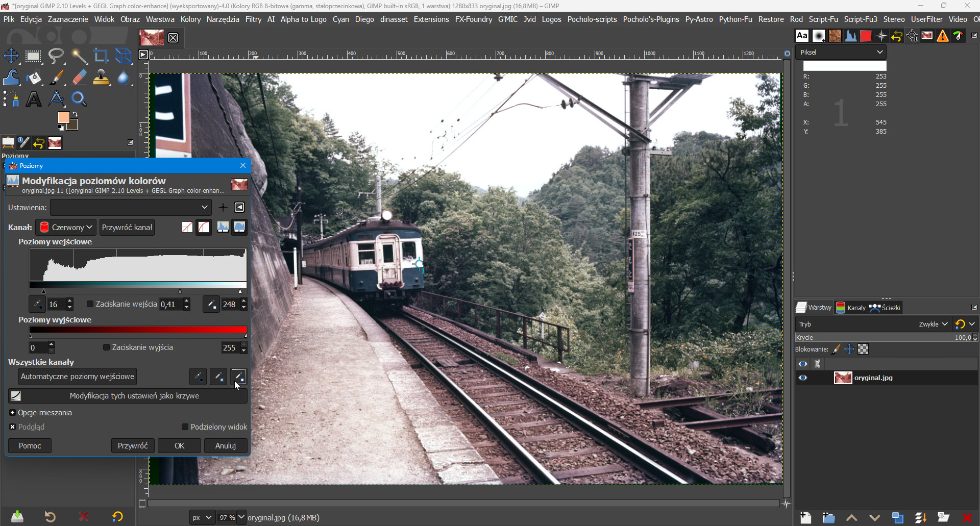Image resolution: width=980 pixels, height=526 pixels.
Task: Select the Zoom magnifier tool
Action: click(79, 99)
